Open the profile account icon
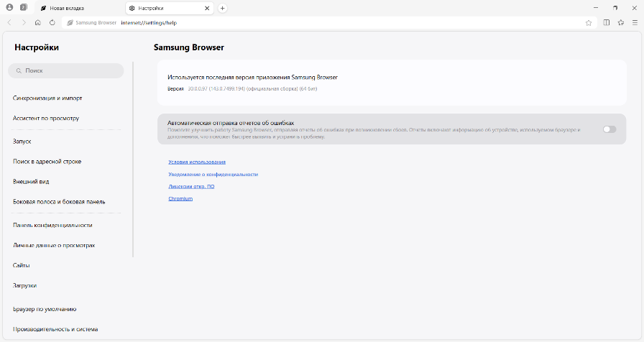 [9, 7]
